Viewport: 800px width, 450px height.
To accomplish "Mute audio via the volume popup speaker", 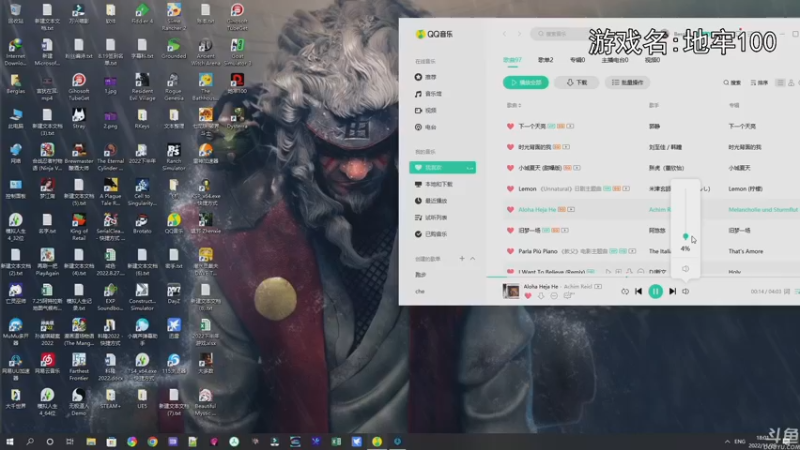I will [685, 269].
